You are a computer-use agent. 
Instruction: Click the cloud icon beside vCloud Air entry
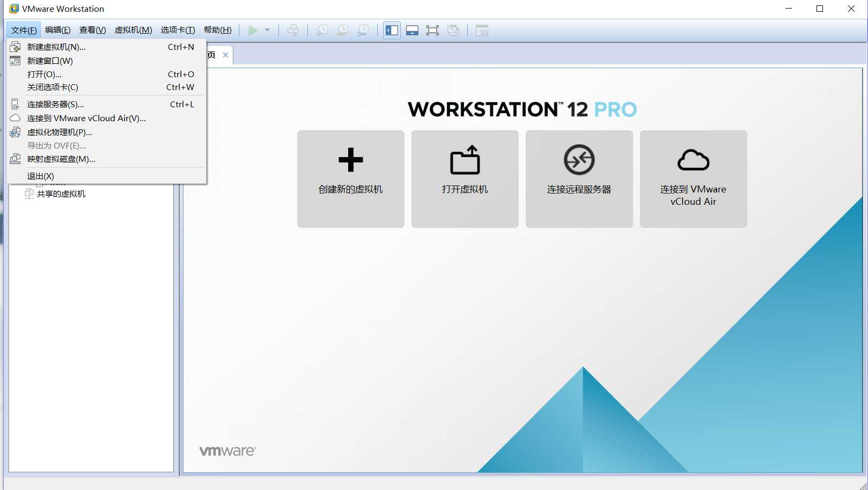pos(16,118)
